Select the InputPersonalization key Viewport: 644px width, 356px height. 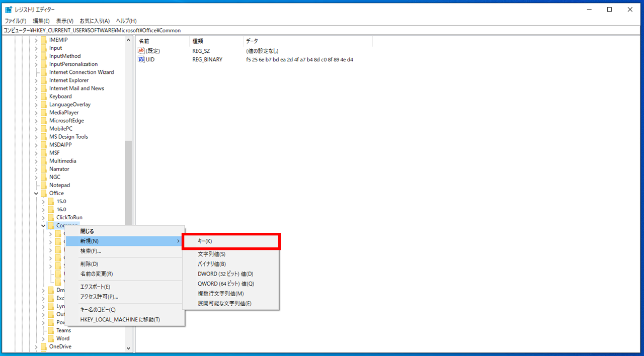pos(73,64)
